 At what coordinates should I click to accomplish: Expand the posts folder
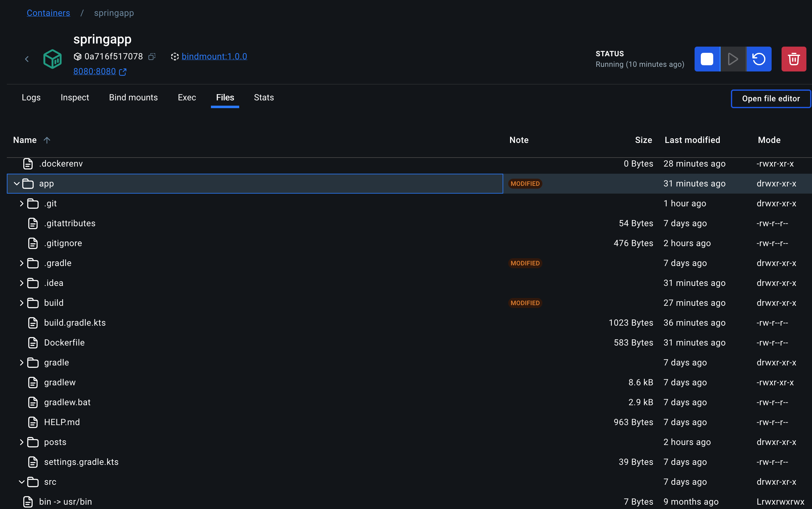[21, 442]
